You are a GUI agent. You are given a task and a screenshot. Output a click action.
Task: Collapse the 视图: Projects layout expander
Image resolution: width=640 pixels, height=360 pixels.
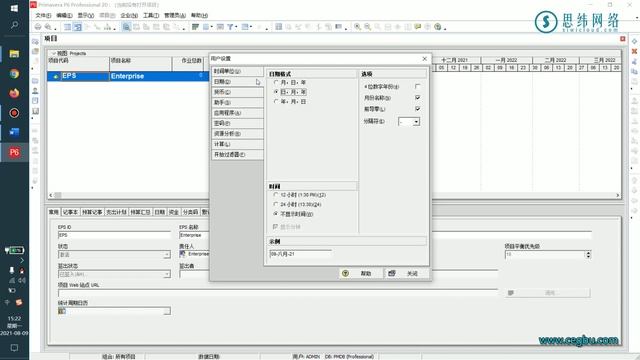(x=53, y=53)
